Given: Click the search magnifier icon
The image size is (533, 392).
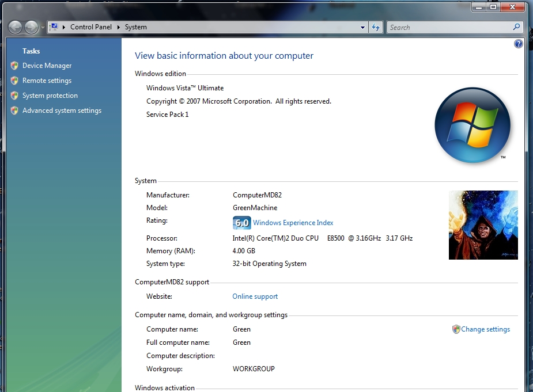Looking at the screenshot, I should point(516,27).
